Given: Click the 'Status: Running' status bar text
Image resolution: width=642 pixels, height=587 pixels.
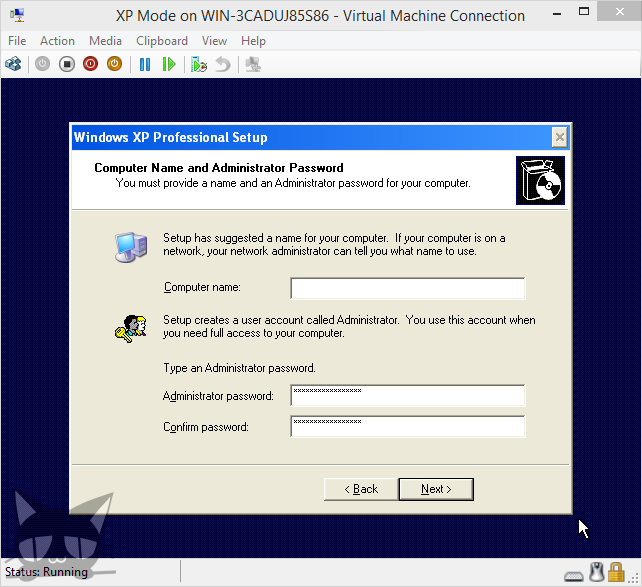Looking at the screenshot, I should click(x=46, y=572).
